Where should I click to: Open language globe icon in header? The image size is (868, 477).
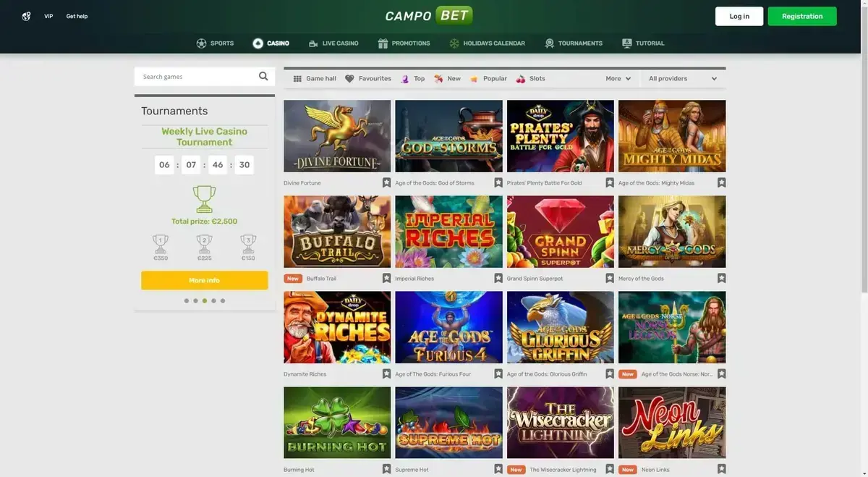click(26, 16)
